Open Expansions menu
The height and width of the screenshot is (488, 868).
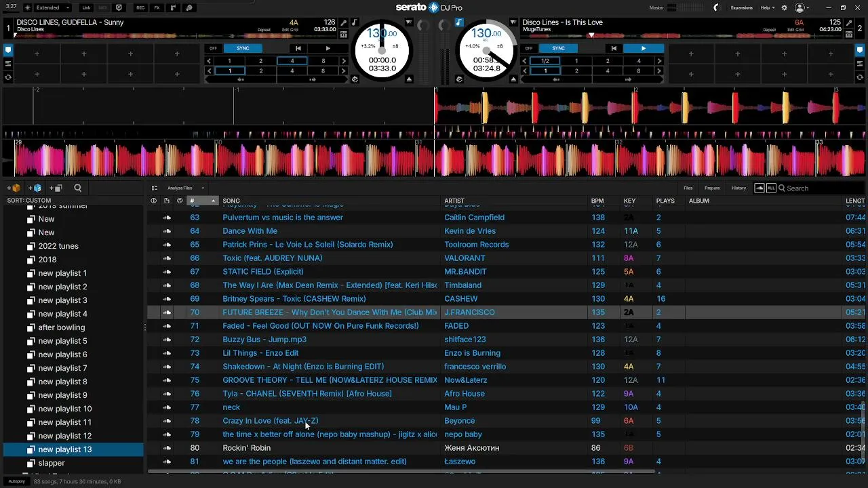pyautogui.click(x=741, y=8)
